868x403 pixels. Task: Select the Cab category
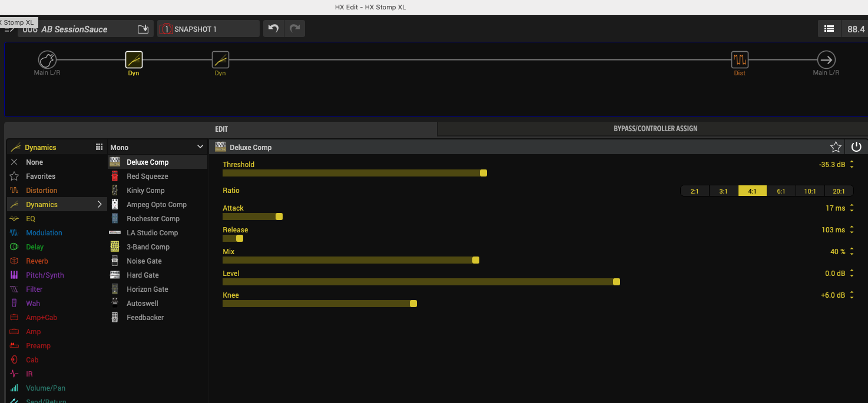(57, 359)
